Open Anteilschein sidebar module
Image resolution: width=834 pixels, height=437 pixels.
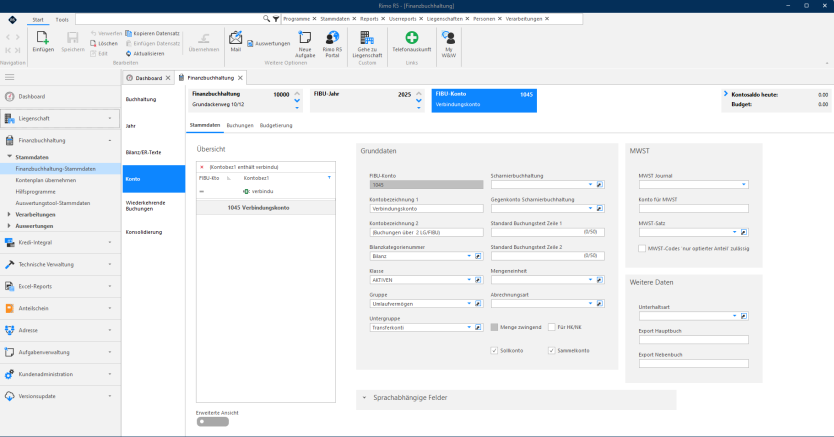click(x=60, y=308)
